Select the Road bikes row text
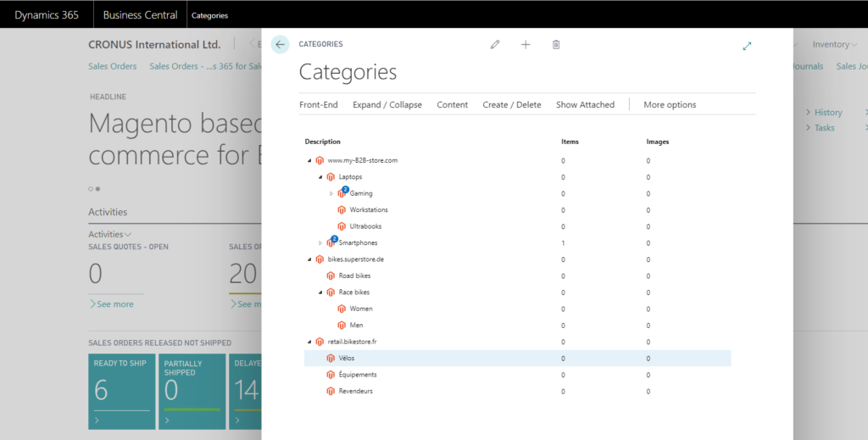The image size is (868, 440). tap(355, 276)
